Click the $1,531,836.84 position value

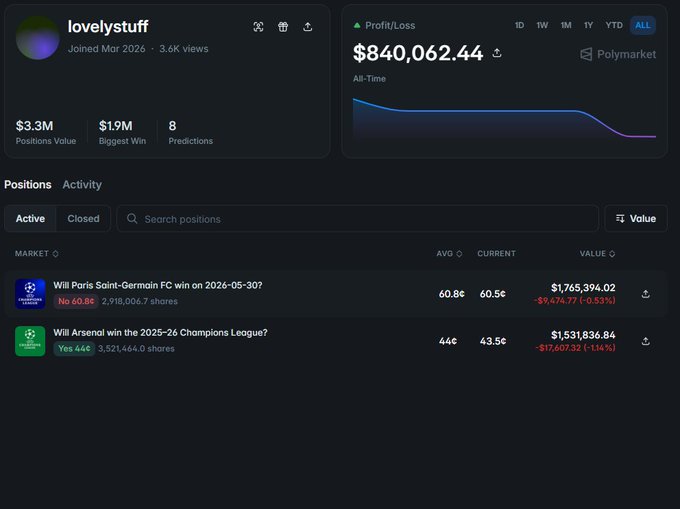[583, 335]
